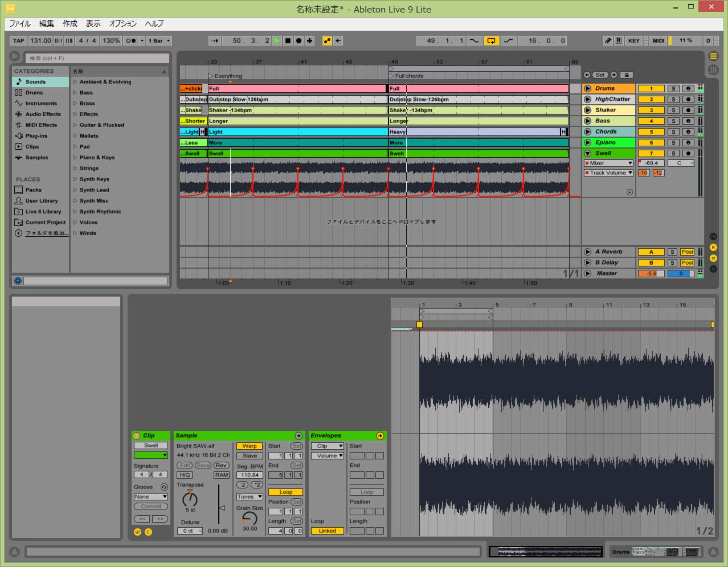
Task: Toggle the Follow button in the transport
Action: pyautogui.click(x=214, y=41)
